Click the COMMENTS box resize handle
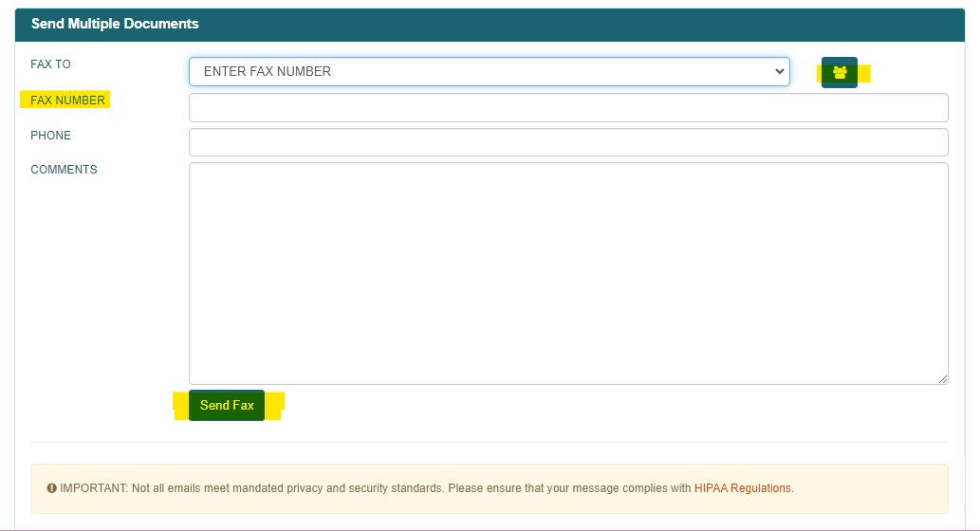Image resolution: width=980 pixels, height=531 pixels. click(x=943, y=379)
